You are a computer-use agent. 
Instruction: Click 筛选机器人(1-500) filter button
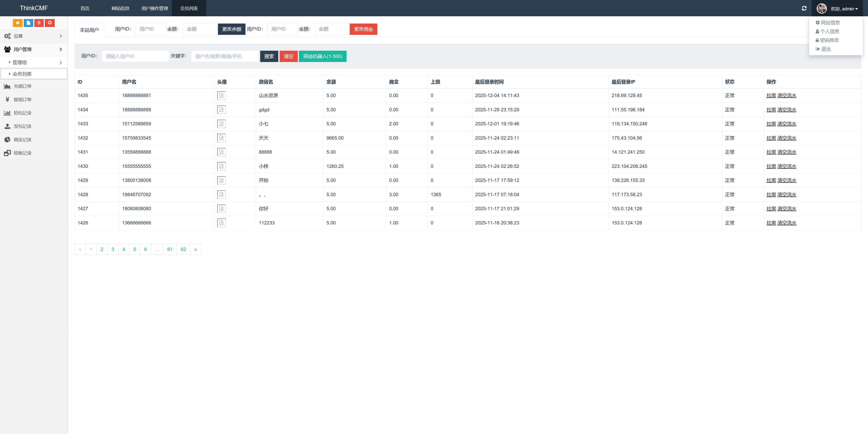pyautogui.click(x=322, y=56)
